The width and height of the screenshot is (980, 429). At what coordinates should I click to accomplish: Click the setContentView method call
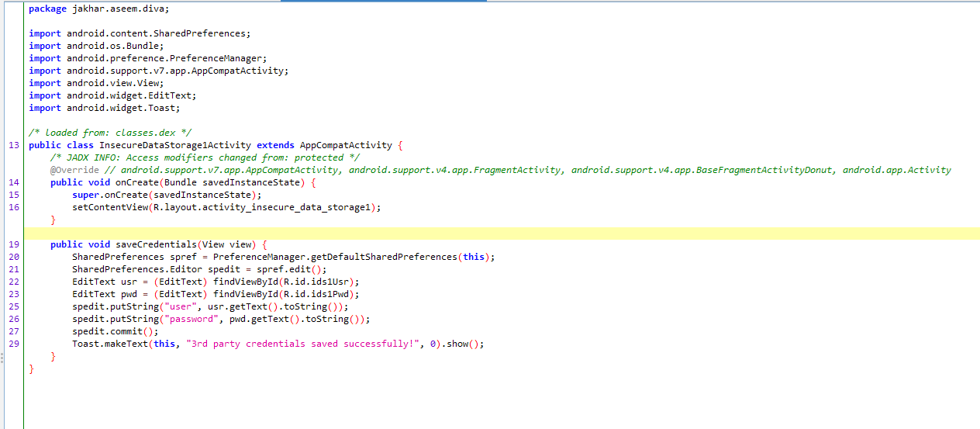(x=110, y=207)
